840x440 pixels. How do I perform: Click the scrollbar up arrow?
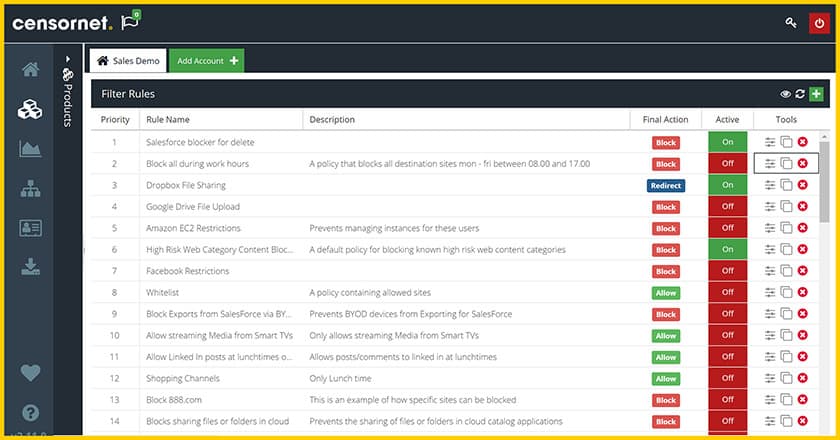tap(824, 137)
